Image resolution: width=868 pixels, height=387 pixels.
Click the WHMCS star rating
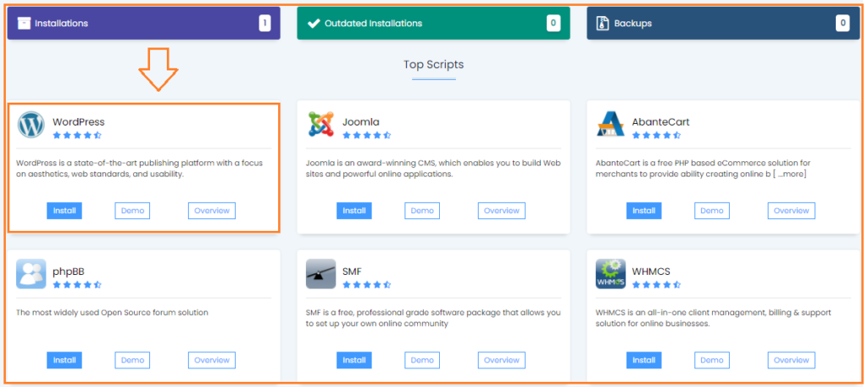[657, 284]
